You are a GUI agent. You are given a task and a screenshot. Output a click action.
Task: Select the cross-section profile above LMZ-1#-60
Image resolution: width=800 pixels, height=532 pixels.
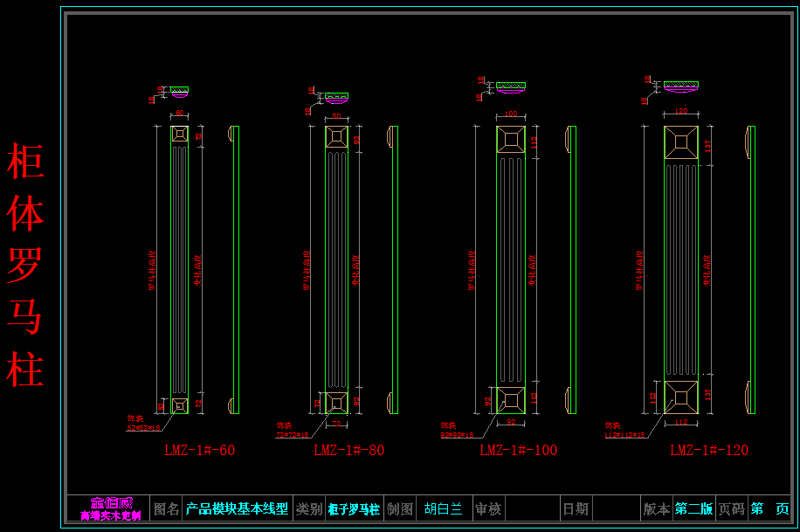[x=179, y=91]
